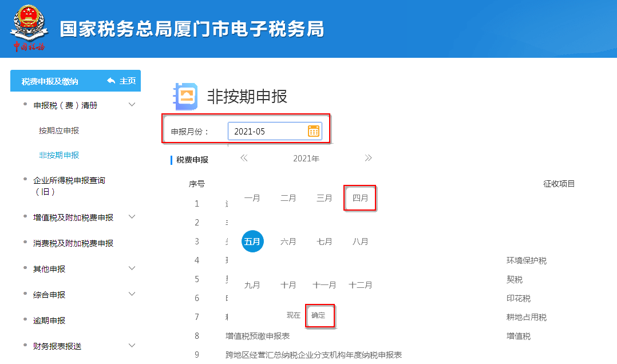Image resolution: width=617 pixels, height=364 pixels.
Task: Open the calendar icon in the 申报月份 field
Action: (313, 131)
